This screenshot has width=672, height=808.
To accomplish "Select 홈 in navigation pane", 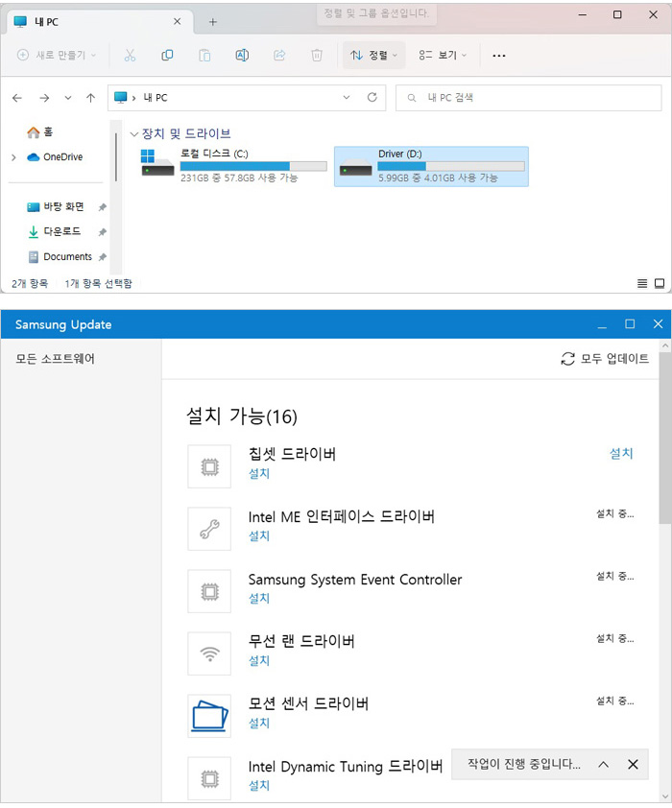I will (40, 132).
